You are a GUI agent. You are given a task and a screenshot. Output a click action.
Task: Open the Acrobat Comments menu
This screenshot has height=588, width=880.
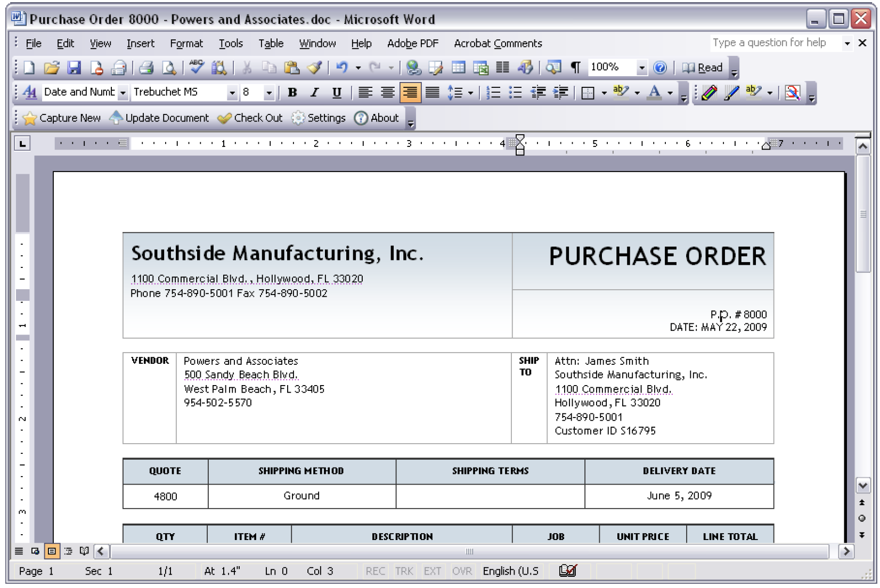coord(498,43)
